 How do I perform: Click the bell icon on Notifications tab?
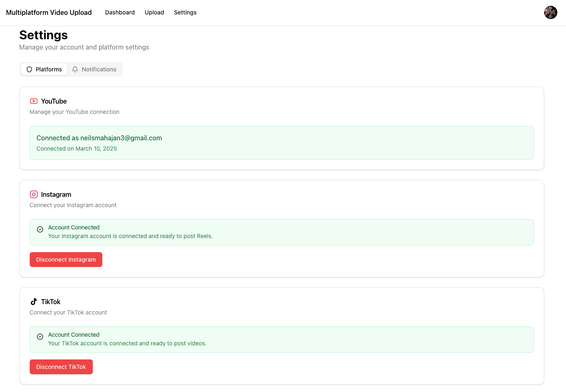(x=75, y=69)
